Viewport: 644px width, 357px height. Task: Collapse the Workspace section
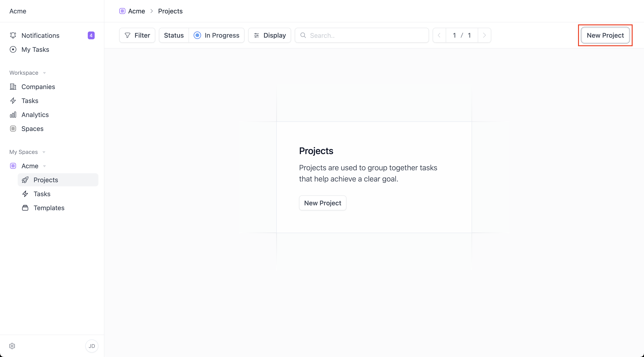click(44, 73)
